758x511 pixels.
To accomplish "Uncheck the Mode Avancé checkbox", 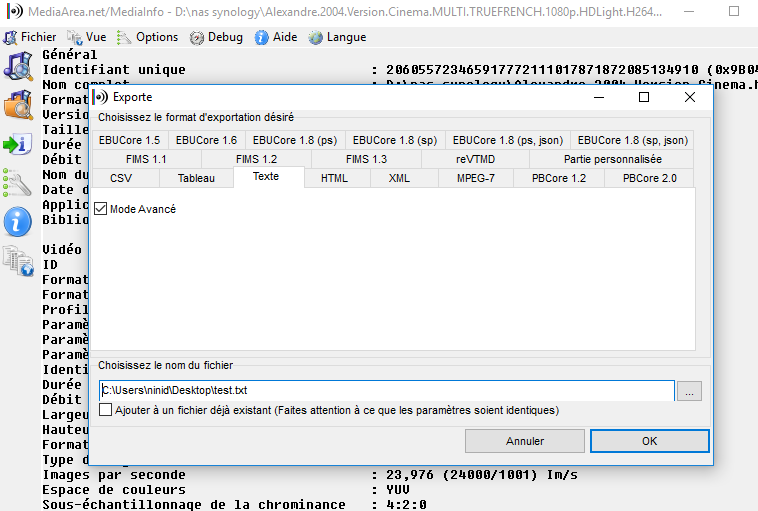I will click(102, 209).
